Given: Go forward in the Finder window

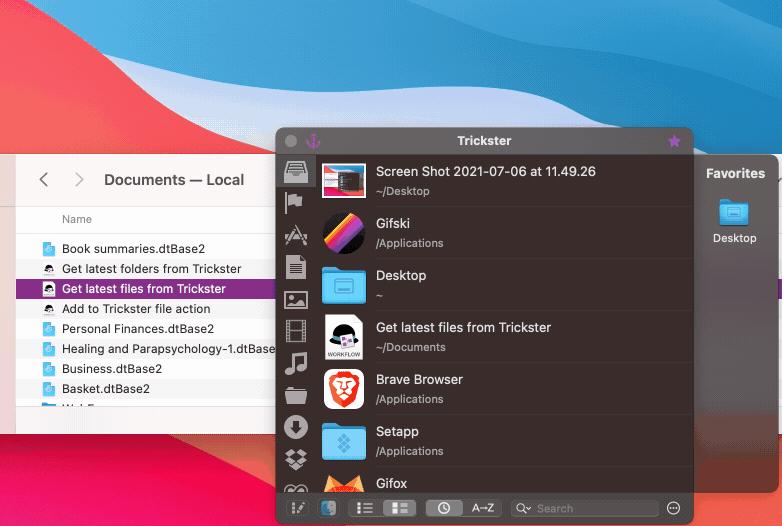Looking at the screenshot, I should tap(79, 179).
